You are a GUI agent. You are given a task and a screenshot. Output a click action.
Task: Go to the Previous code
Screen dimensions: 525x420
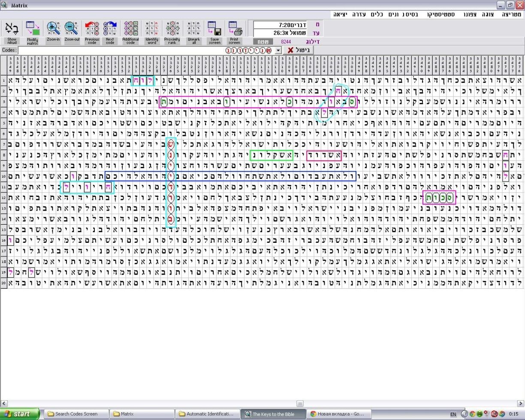pyautogui.click(x=92, y=29)
